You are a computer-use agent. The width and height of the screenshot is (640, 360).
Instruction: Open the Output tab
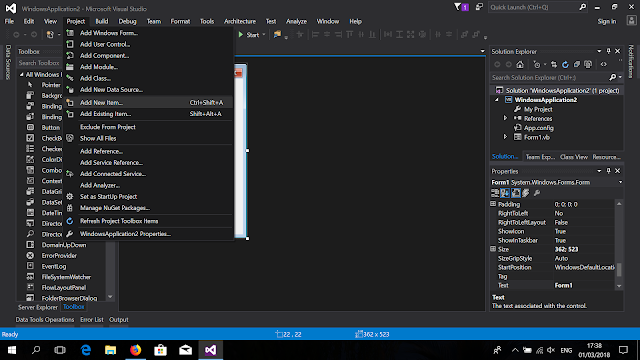coord(119,320)
